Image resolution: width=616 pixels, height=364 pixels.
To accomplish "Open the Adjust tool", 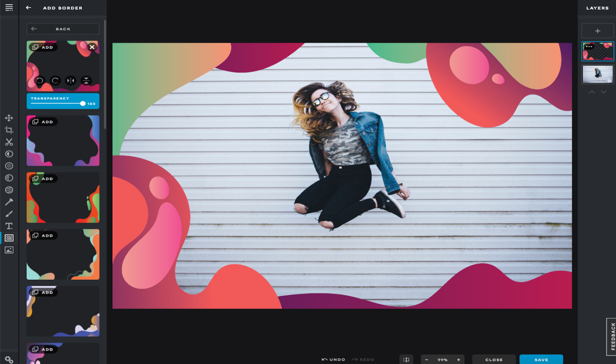I will point(9,154).
